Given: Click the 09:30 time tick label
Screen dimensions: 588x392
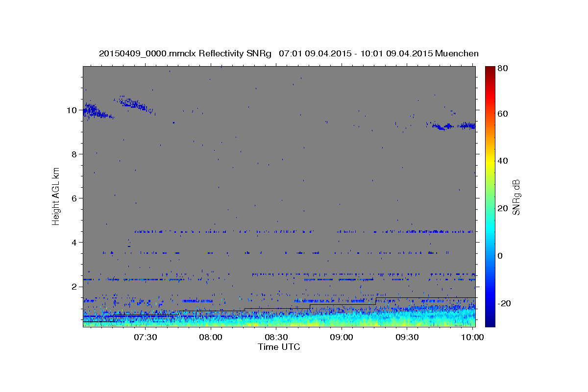Looking at the screenshot, I should (x=407, y=337).
